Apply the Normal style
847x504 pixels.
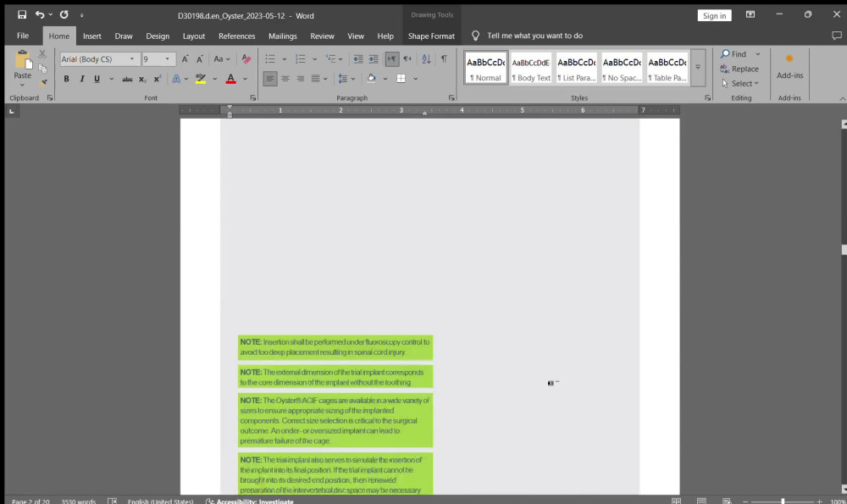pyautogui.click(x=485, y=68)
